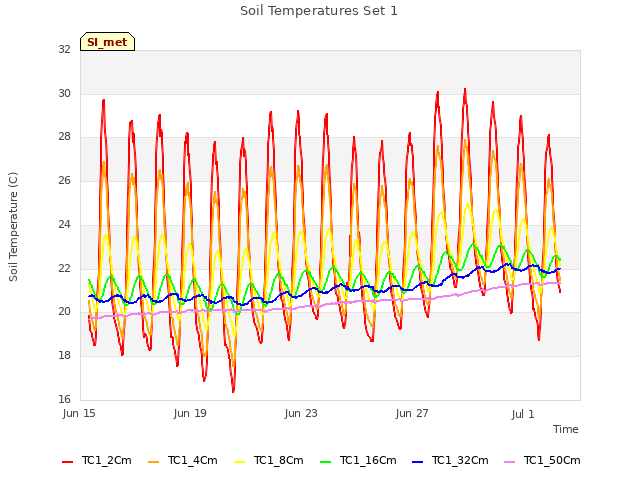Click the 26 y-axis tick label

(64, 180)
